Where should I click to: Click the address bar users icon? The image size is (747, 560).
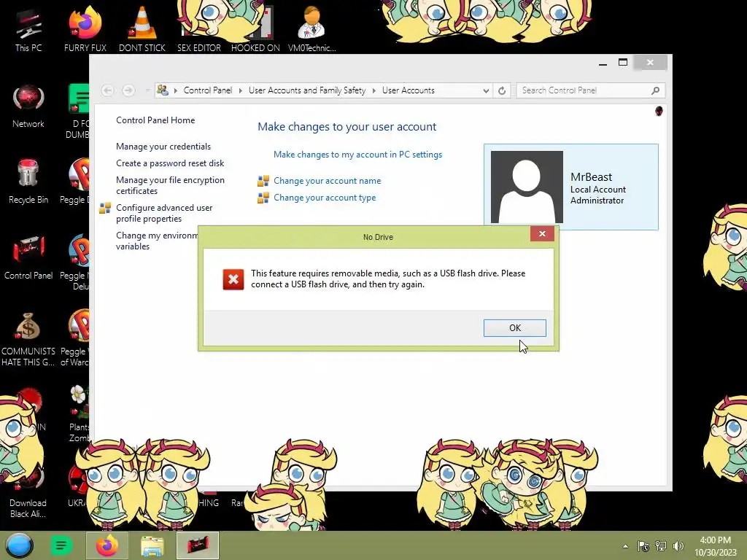click(163, 90)
